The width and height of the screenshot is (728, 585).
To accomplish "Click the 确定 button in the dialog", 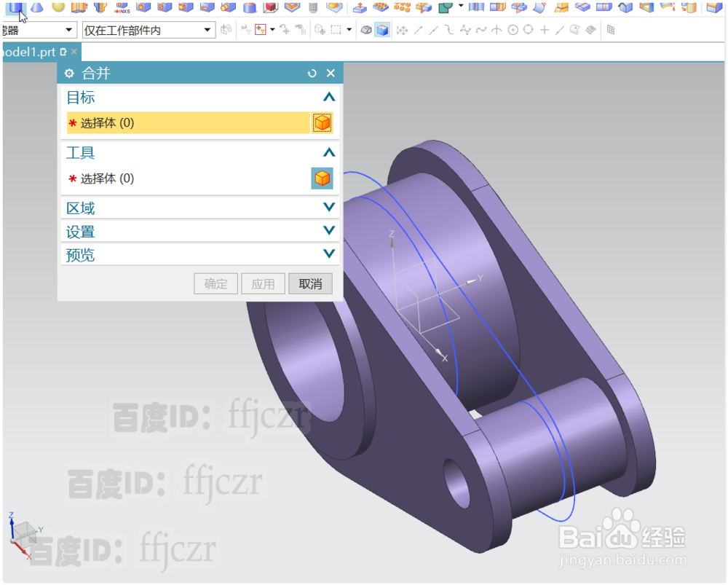I will (215, 283).
